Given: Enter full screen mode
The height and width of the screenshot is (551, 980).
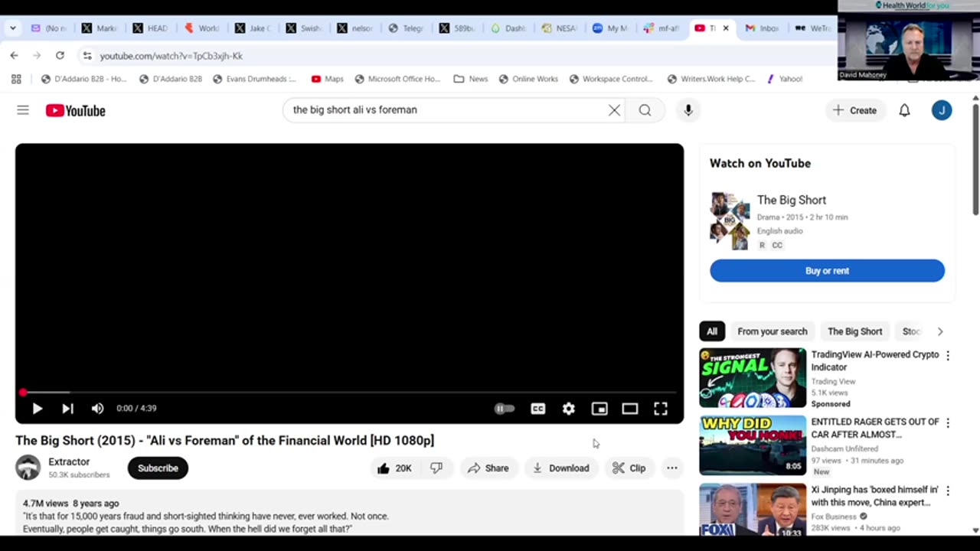Looking at the screenshot, I should [661, 409].
